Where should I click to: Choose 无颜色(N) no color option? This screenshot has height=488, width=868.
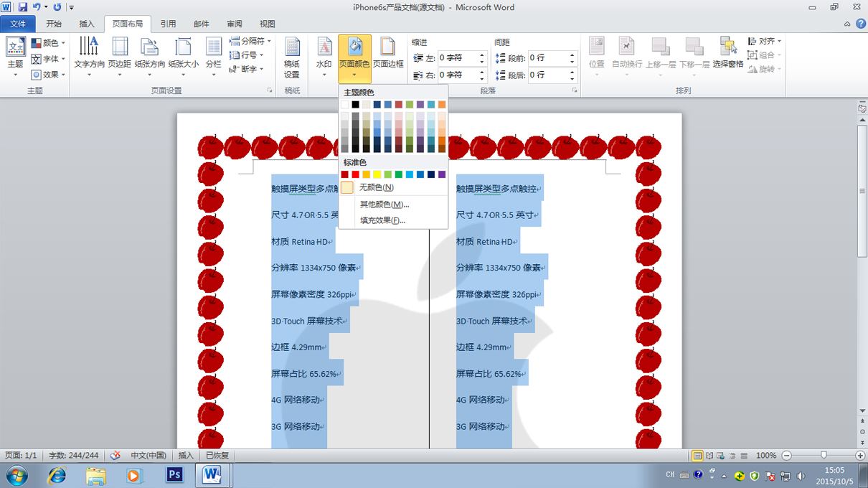(x=393, y=187)
